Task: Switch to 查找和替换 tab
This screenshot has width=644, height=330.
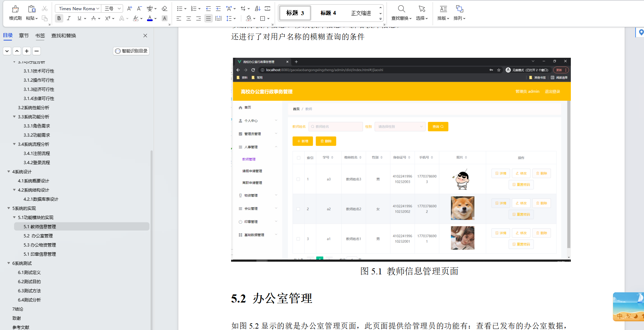Action: (x=64, y=36)
